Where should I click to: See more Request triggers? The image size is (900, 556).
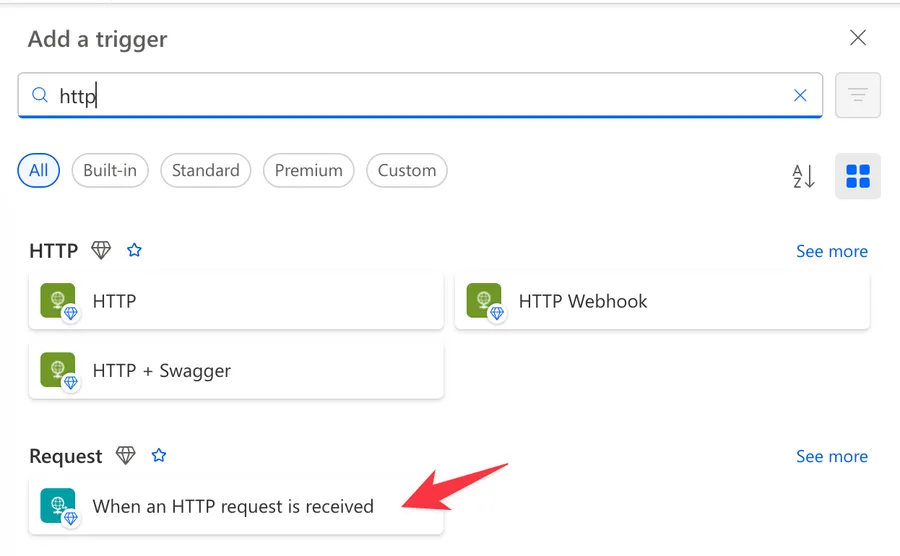point(831,456)
